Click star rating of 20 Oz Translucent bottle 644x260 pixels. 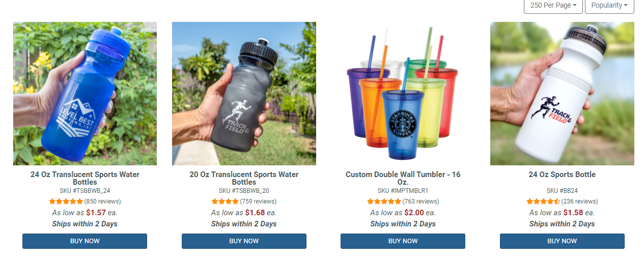[225, 201]
